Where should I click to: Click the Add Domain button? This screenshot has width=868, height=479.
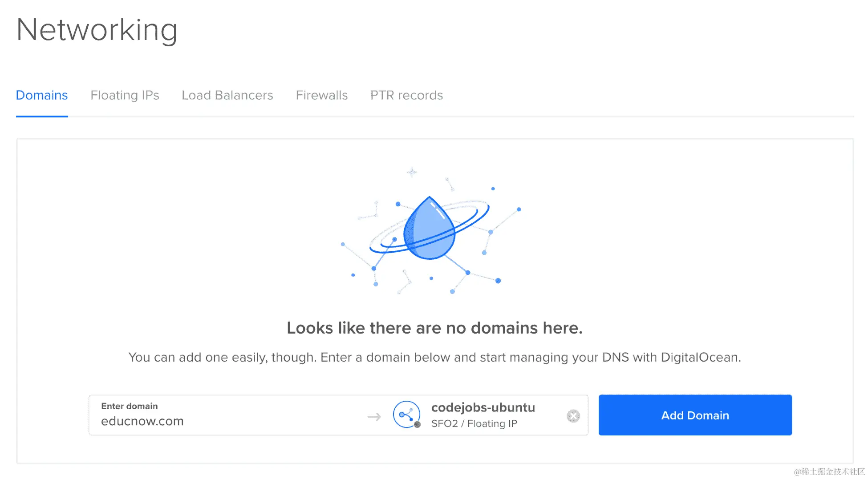point(695,415)
